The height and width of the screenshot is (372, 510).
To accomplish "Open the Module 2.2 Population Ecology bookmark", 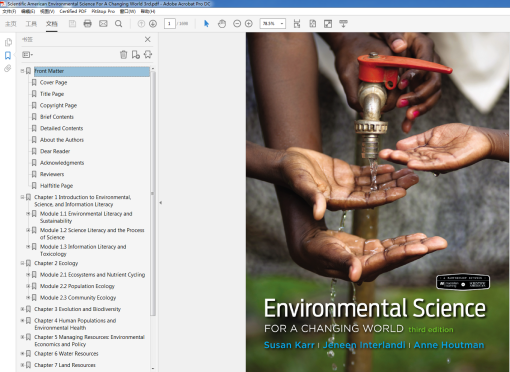I will pyautogui.click(x=77, y=286).
